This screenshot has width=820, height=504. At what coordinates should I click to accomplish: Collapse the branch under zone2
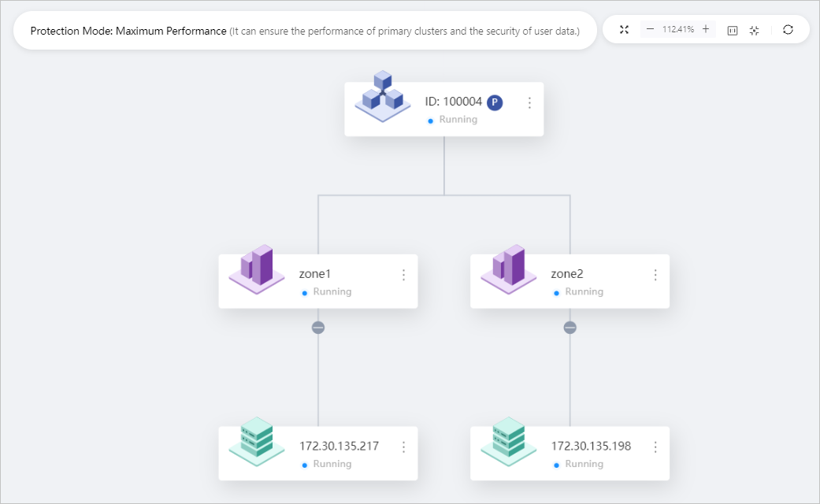coord(570,326)
